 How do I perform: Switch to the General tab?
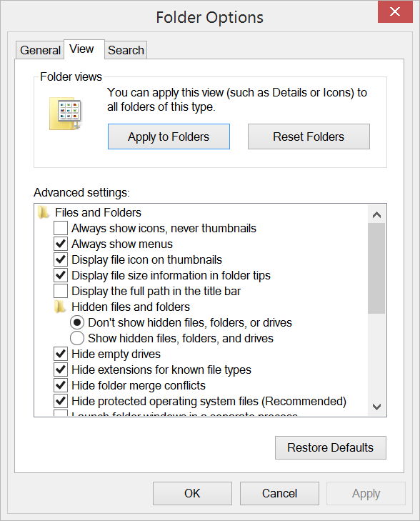point(40,50)
